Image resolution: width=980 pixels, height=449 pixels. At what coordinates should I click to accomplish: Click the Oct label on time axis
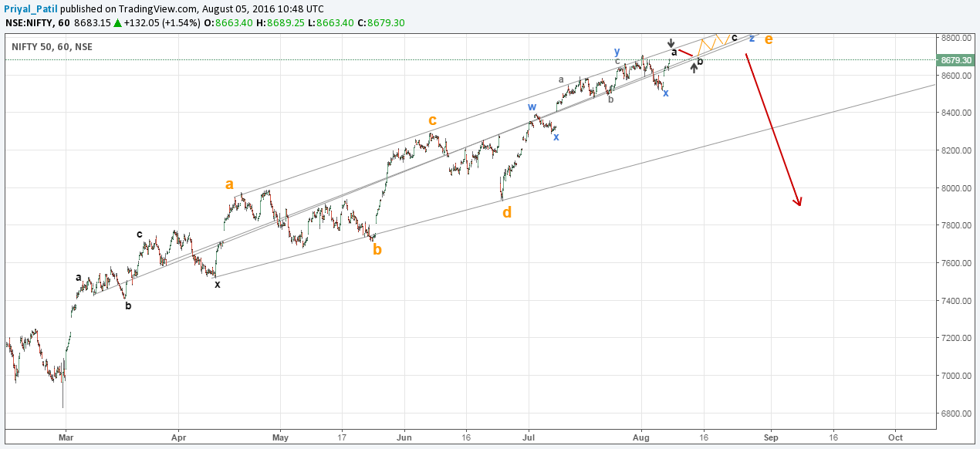click(x=895, y=436)
